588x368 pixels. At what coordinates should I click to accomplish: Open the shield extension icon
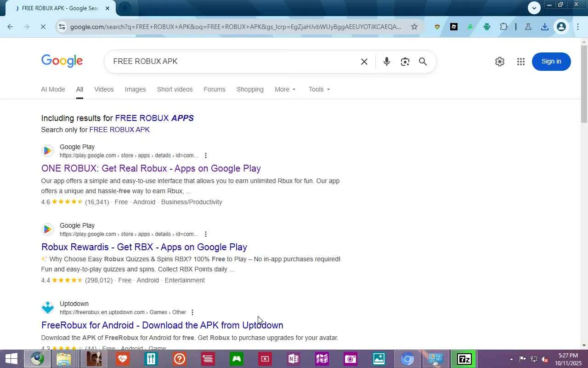[x=437, y=27]
